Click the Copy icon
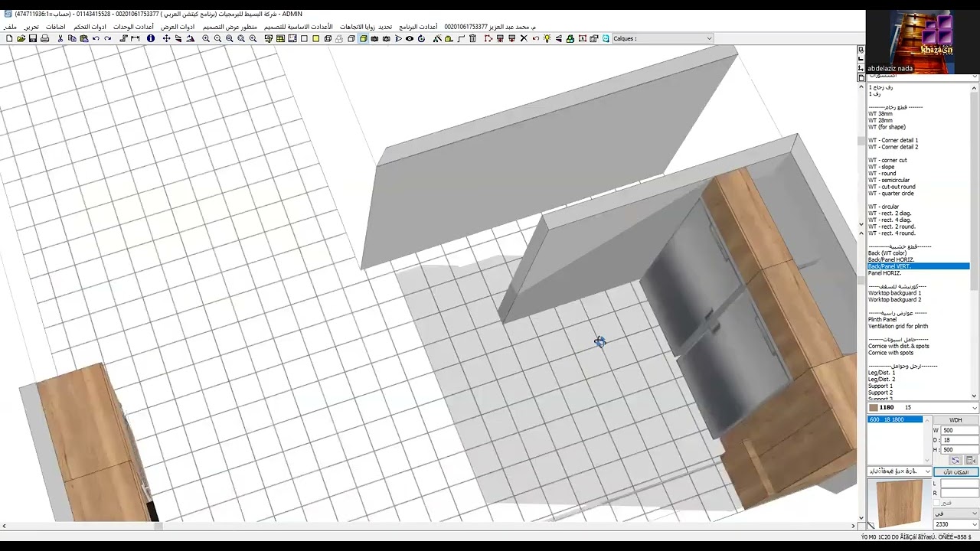Screen dimensions: 980x551 pyautogui.click(x=72, y=38)
